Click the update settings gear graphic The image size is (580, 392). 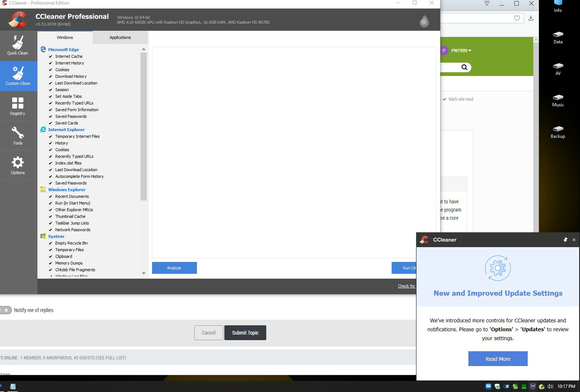coord(498,268)
